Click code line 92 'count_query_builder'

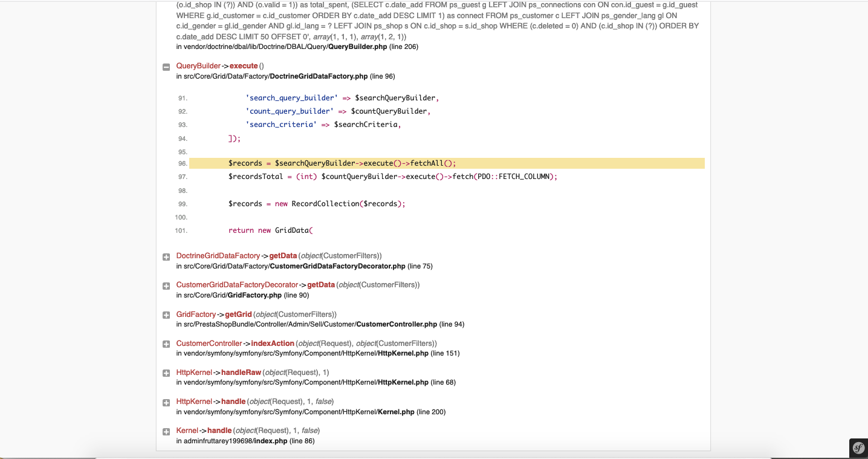(338, 111)
